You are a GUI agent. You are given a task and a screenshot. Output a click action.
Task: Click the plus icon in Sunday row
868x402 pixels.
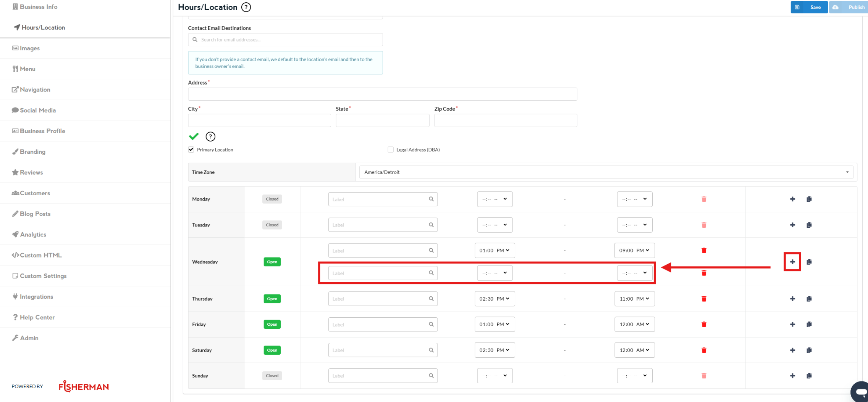[792, 376]
